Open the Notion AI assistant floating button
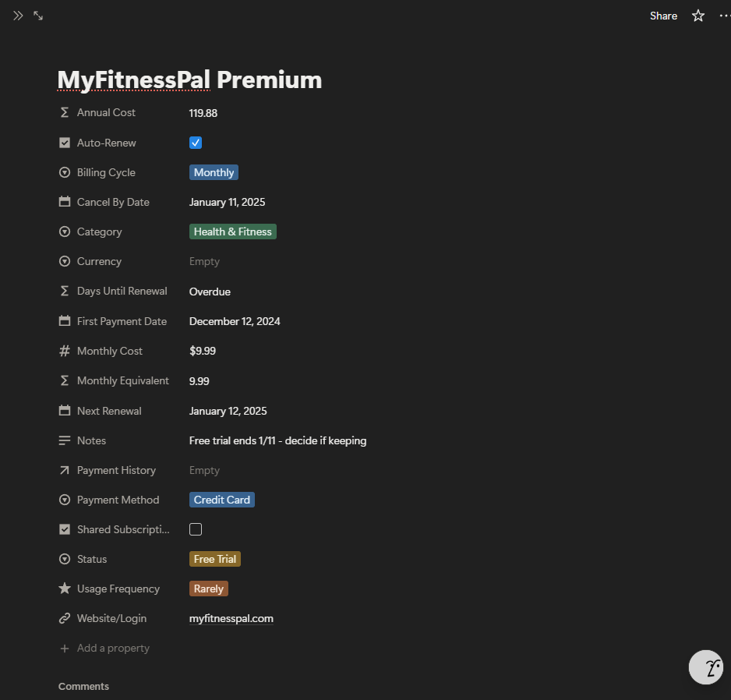Screen dimensions: 731x700 click(706, 667)
